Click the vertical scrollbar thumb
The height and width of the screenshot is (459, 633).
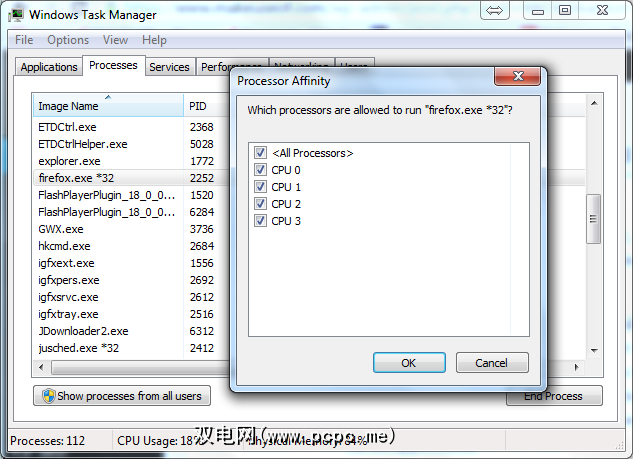tap(593, 219)
